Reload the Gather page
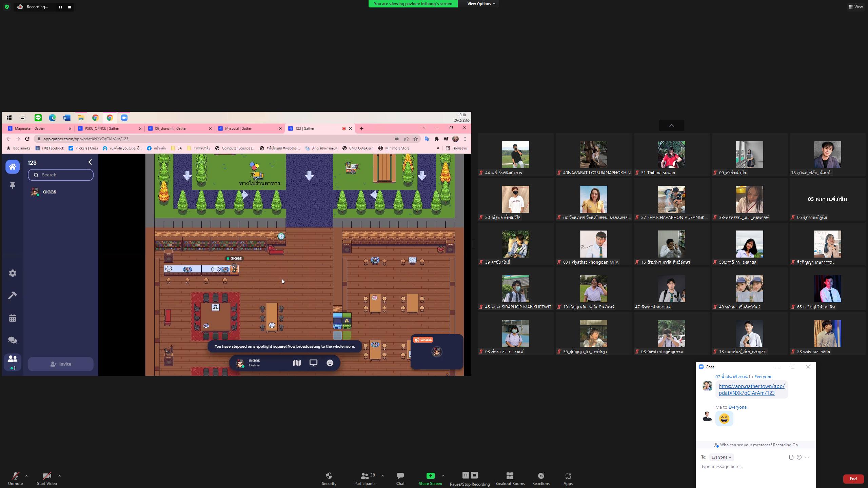 [x=27, y=139]
